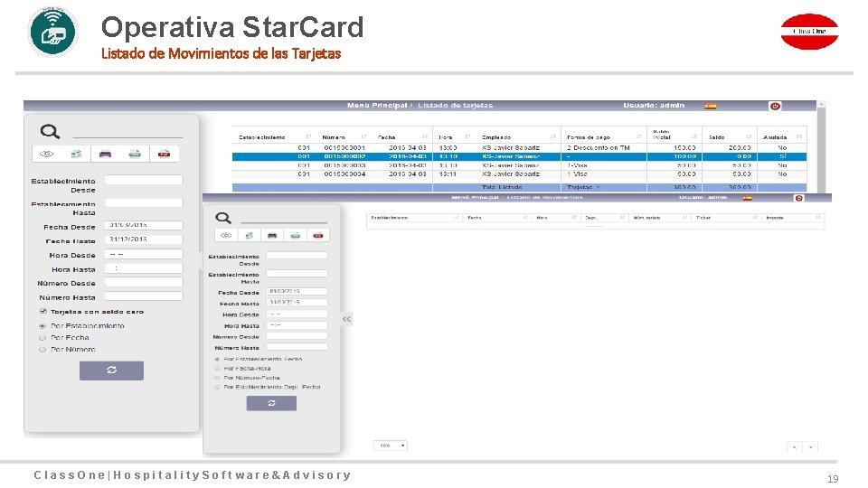Click Spanish flag in tarjetas header
This screenshot has width=868, height=488.
pyautogui.click(x=711, y=106)
